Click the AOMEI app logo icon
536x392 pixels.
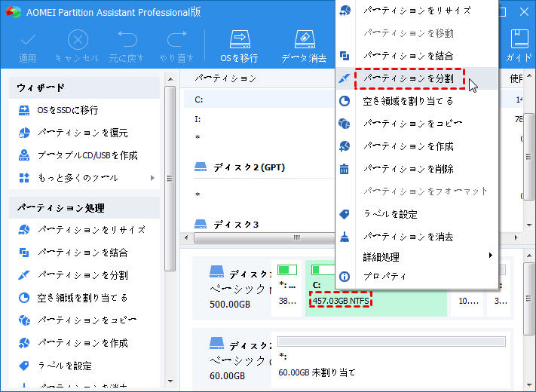[x=13, y=12]
